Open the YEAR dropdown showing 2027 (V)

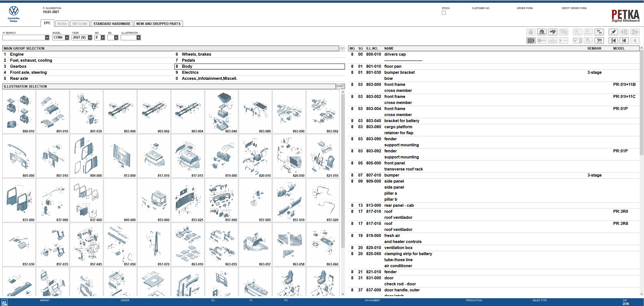pos(90,38)
